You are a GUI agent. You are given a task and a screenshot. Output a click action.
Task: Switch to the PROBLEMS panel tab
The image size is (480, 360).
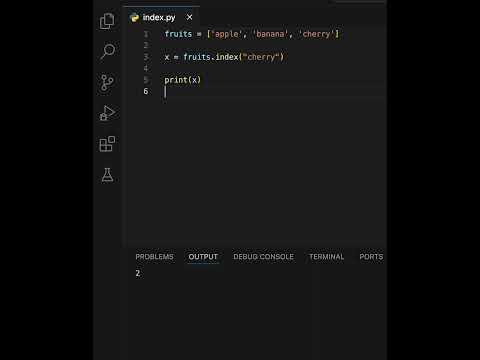click(x=154, y=257)
